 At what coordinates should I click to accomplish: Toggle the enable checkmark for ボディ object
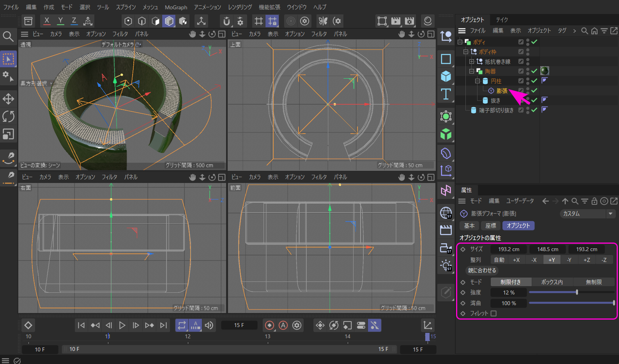point(534,42)
